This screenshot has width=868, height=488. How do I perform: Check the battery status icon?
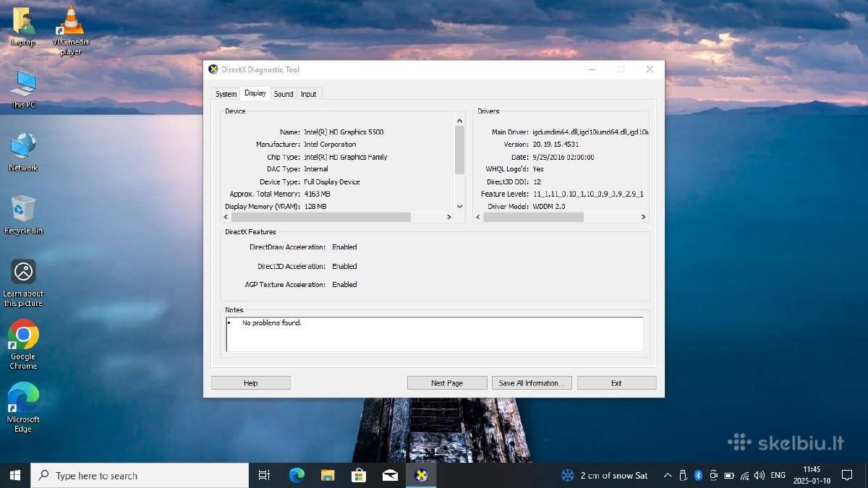[x=729, y=475]
